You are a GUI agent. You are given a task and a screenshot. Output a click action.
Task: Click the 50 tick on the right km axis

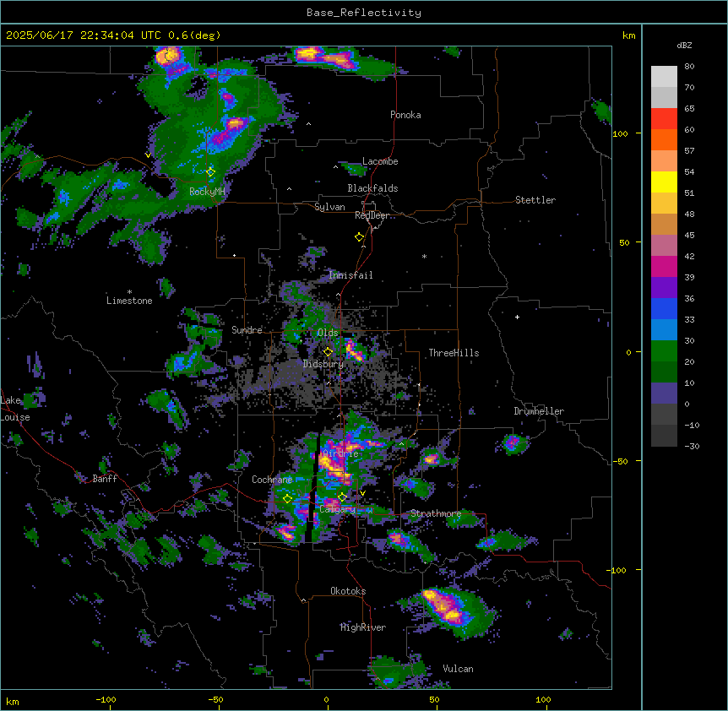click(x=624, y=242)
